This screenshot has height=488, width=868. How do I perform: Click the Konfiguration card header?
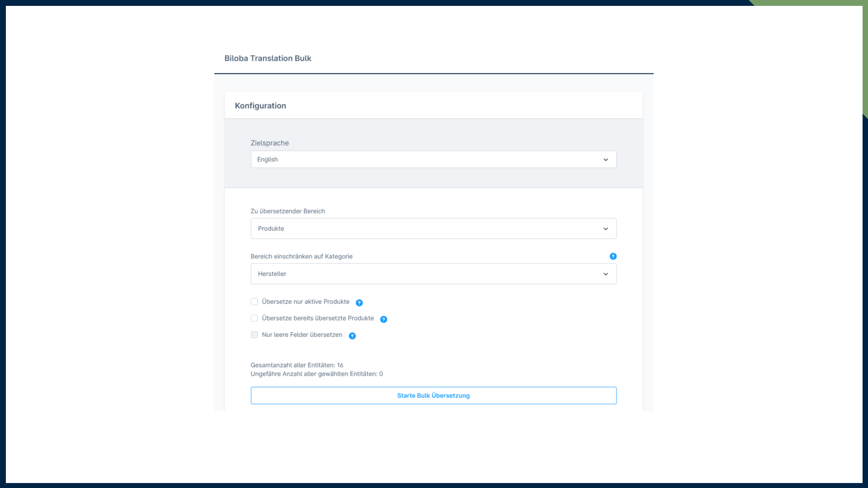point(260,106)
